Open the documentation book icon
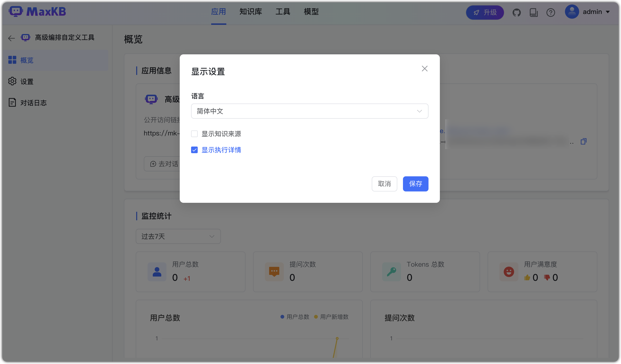Viewport: 621px width, 364px height. (x=534, y=12)
